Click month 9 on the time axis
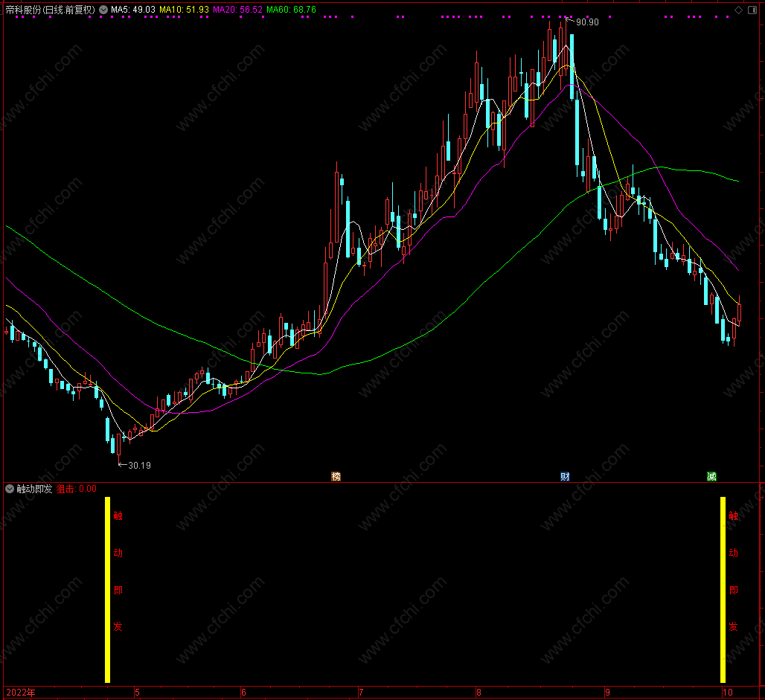Image resolution: width=765 pixels, height=700 pixels. pos(607,693)
